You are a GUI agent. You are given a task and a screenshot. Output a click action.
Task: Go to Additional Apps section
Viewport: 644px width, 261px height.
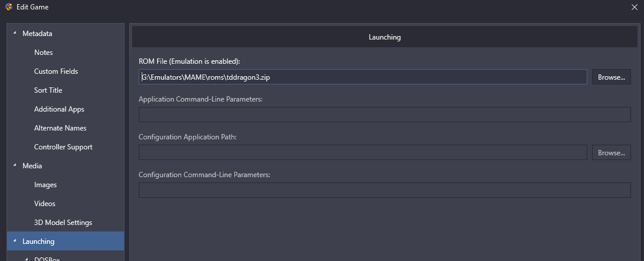pyautogui.click(x=59, y=109)
